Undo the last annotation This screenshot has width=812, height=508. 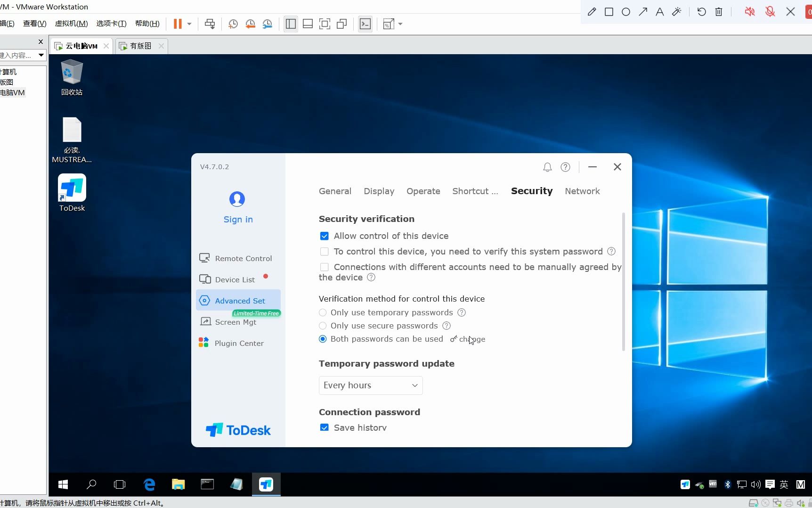[702, 12]
